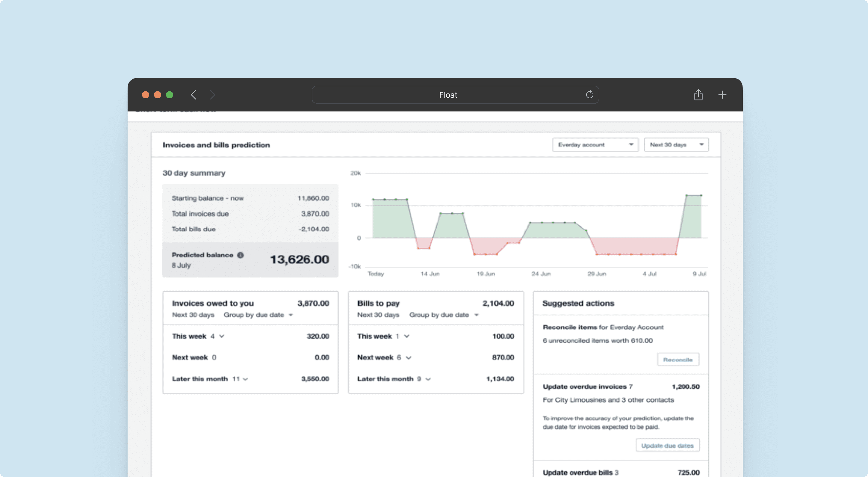Image resolution: width=868 pixels, height=477 pixels.
Task: Click the Float address bar
Action: pos(455,95)
